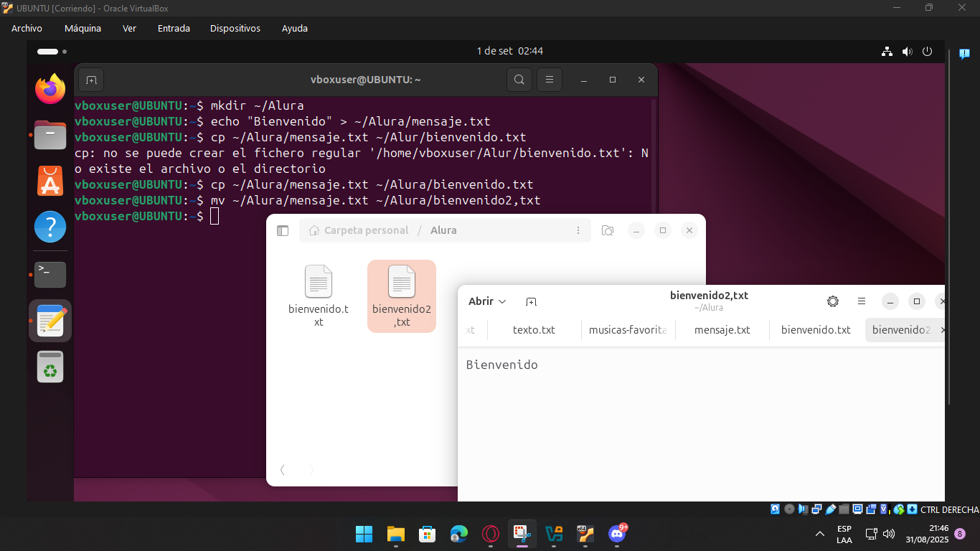Toggle the sidebar in the Files window

pos(283,230)
